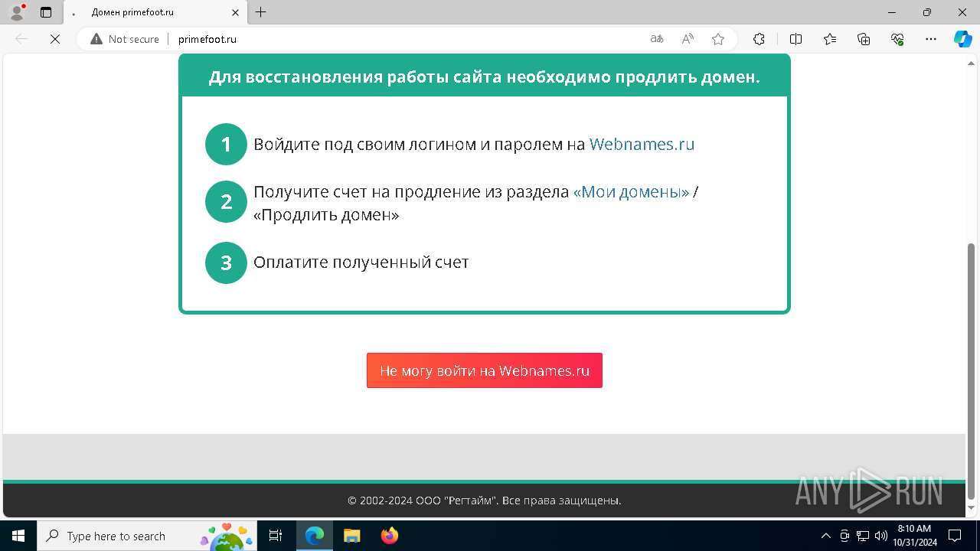980x551 pixels.
Task: Show hidden system tray icons
Action: (825, 536)
